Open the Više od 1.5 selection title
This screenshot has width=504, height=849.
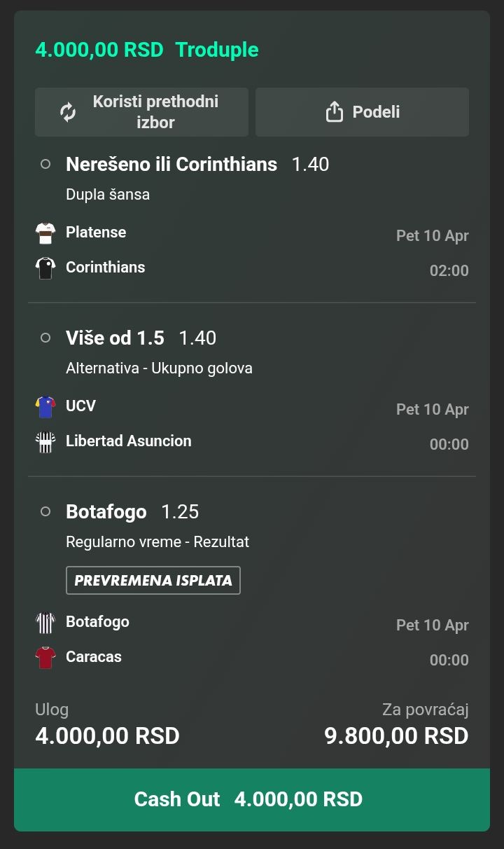coord(115,338)
